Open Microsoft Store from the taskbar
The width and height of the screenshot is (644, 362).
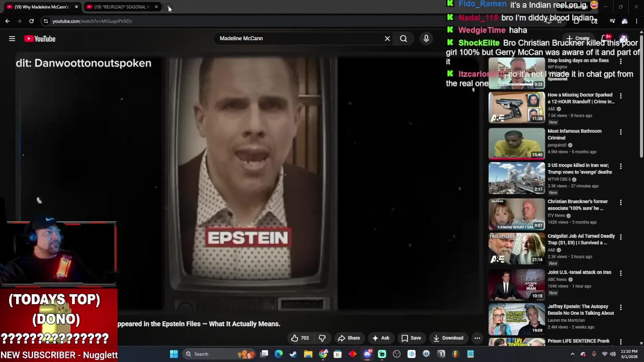[338, 354]
